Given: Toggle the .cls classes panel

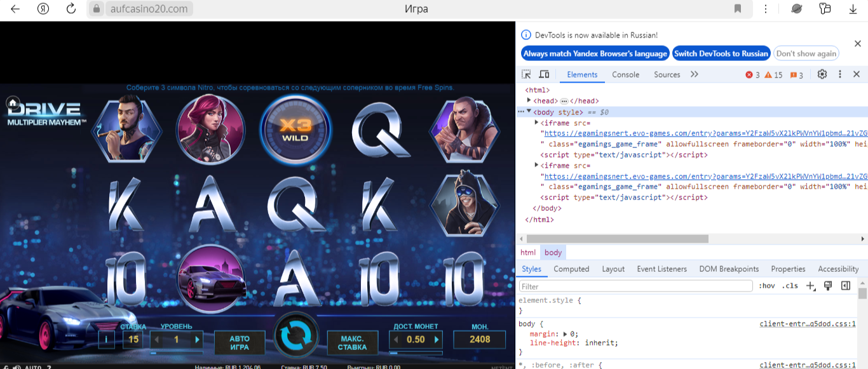Looking at the screenshot, I should pos(790,286).
